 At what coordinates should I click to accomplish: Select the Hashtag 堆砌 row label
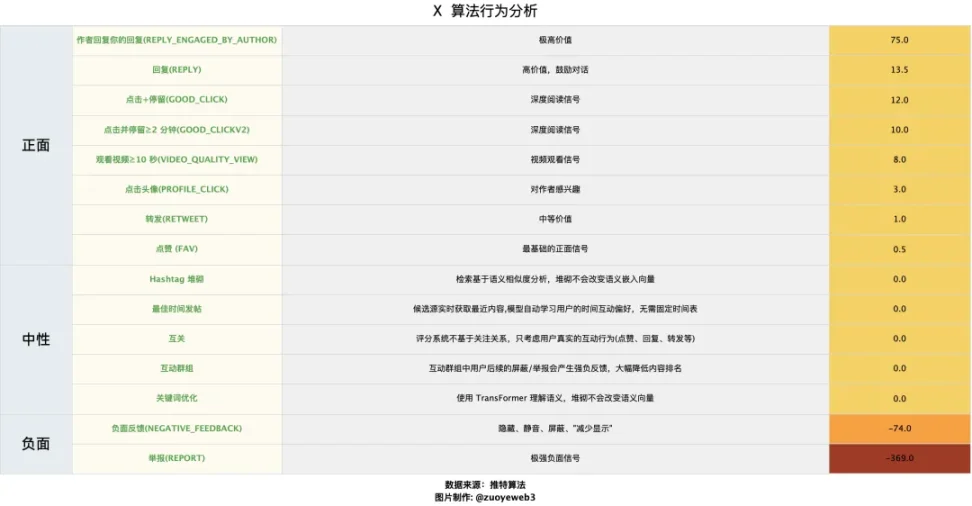click(x=177, y=279)
